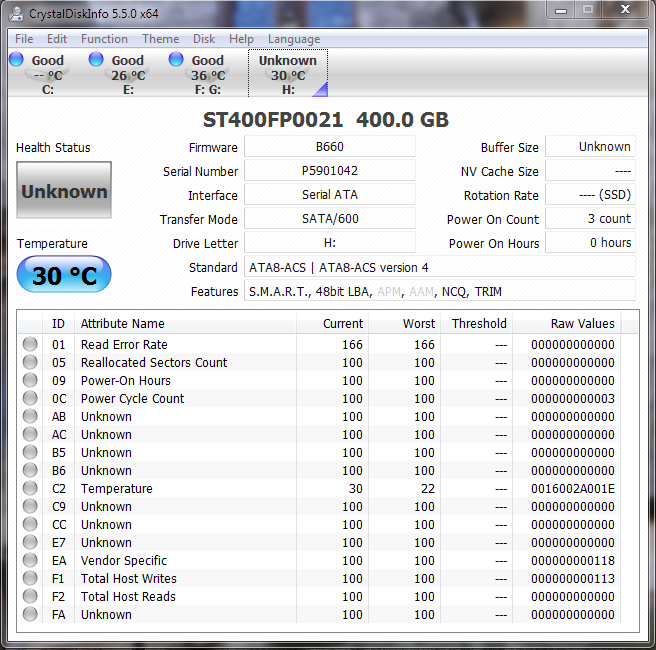This screenshot has width=656, height=650.
Task: Open the Theme menu
Action: (x=160, y=39)
